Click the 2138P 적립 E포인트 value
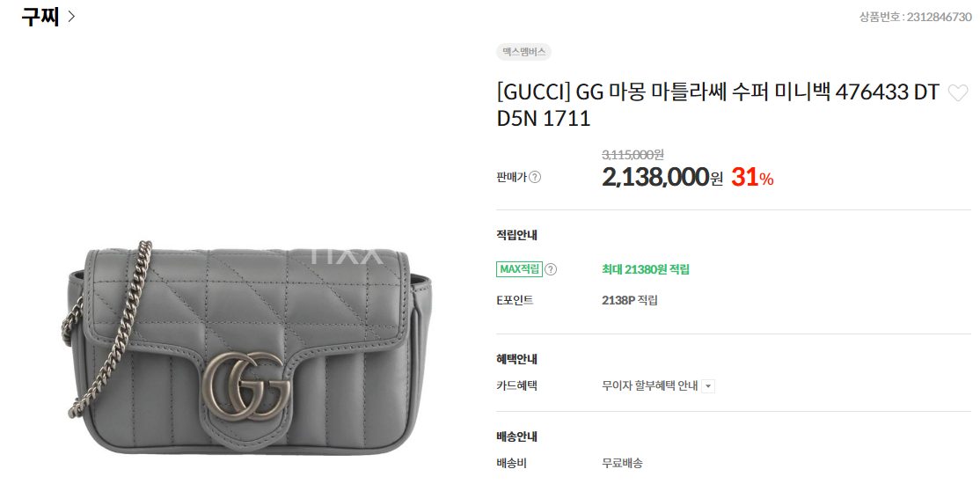The height and width of the screenshot is (484, 980). pyautogui.click(x=629, y=300)
